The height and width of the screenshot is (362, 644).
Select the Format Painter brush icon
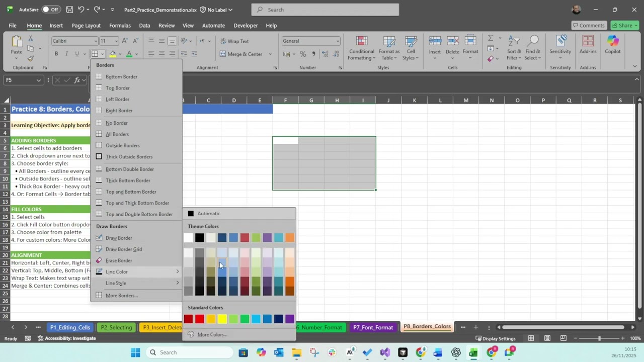tap(31, 58)
